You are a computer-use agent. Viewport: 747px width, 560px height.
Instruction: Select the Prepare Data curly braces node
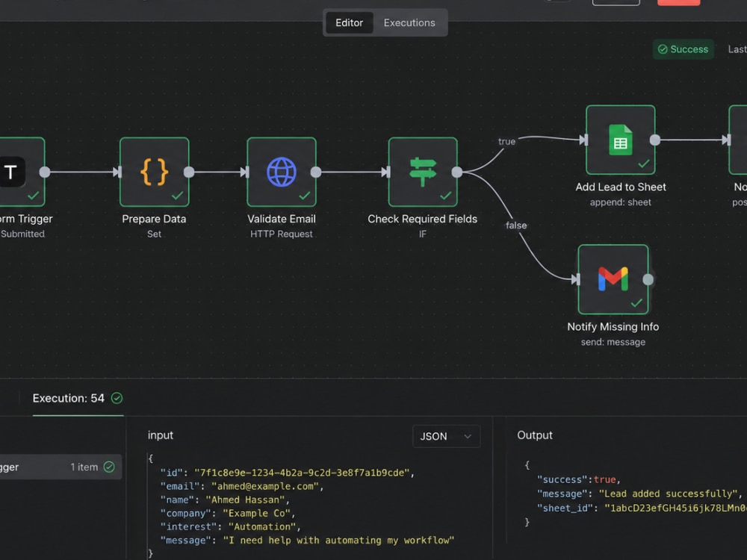[155, 172]
